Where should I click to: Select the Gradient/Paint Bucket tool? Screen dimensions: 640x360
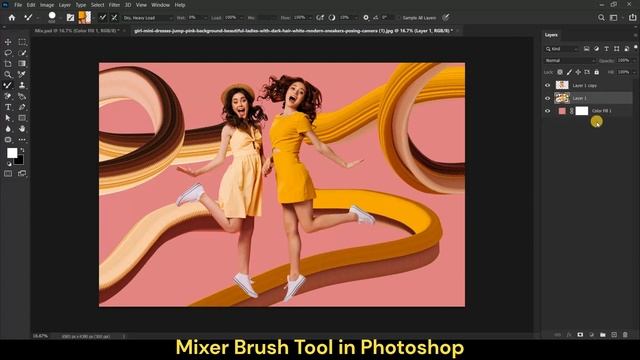click(x=22, y=96)
